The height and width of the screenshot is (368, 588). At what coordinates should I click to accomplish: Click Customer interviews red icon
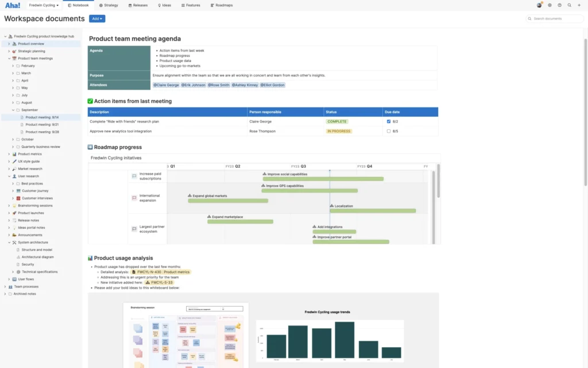[18, 198]
